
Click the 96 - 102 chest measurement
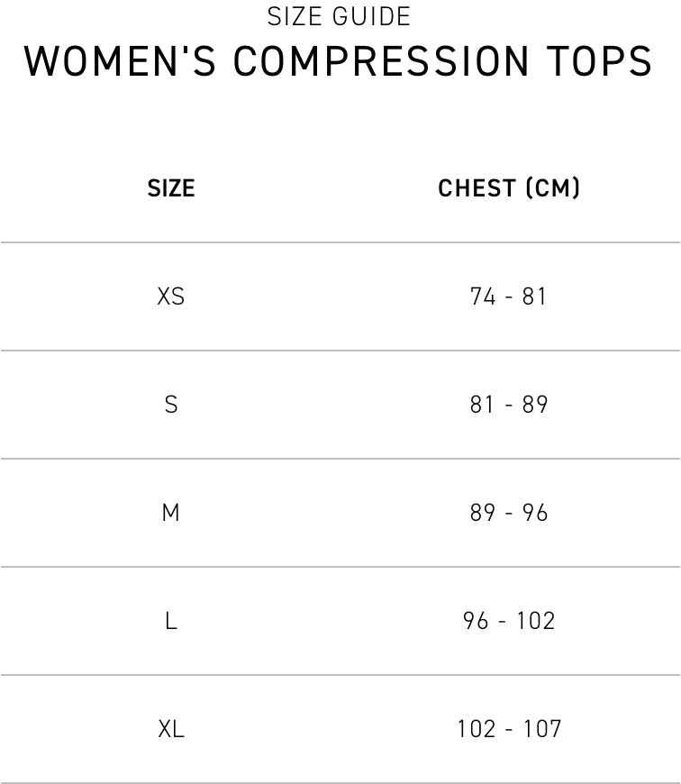(x=509, y=621)
